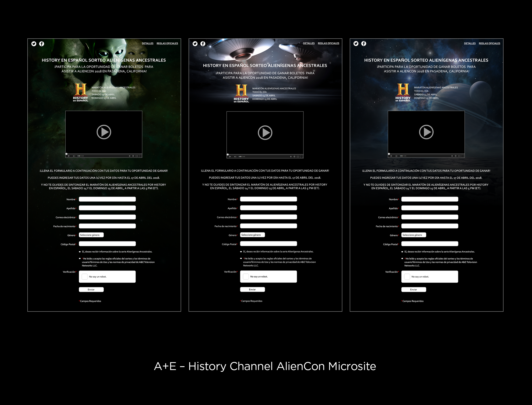Viewport: 532px width, 405px height.
Task: Toggle theater mode on the UFO mockup video
Action: click(298, 157)
